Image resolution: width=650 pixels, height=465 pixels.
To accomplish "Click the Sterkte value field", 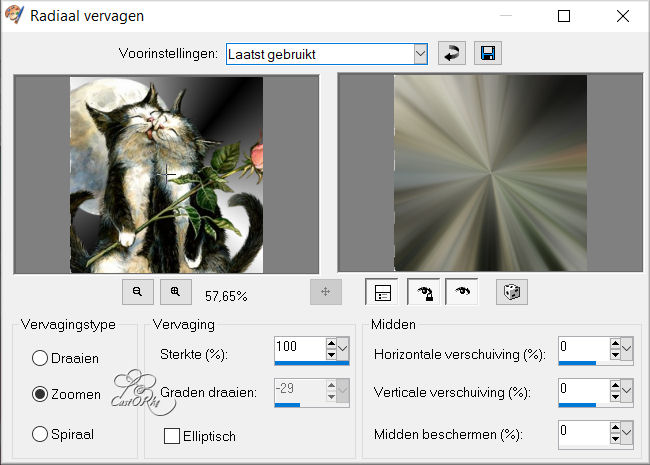I will coord(300,348).
